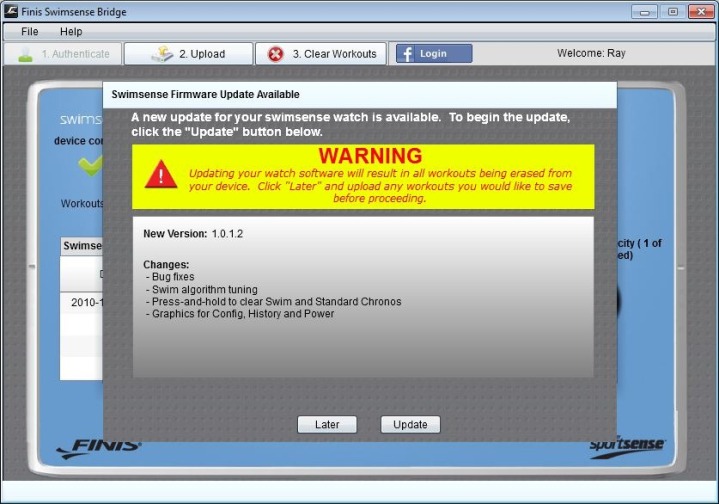
Task: Click the Upload icon with disk and arrow
Action: pyautogui.click(x=162, y=54)
